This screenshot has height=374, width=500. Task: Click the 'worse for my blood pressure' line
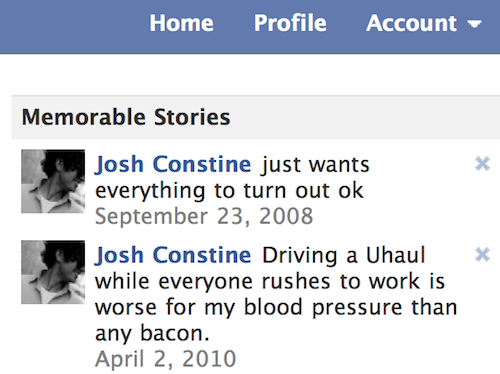click(276, 307)
